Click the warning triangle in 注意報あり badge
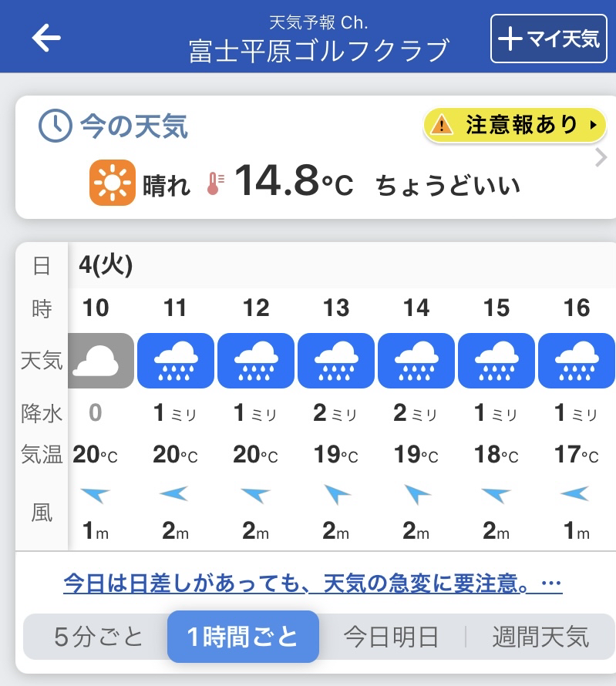The image size is (616, 686). coord(442,125)
